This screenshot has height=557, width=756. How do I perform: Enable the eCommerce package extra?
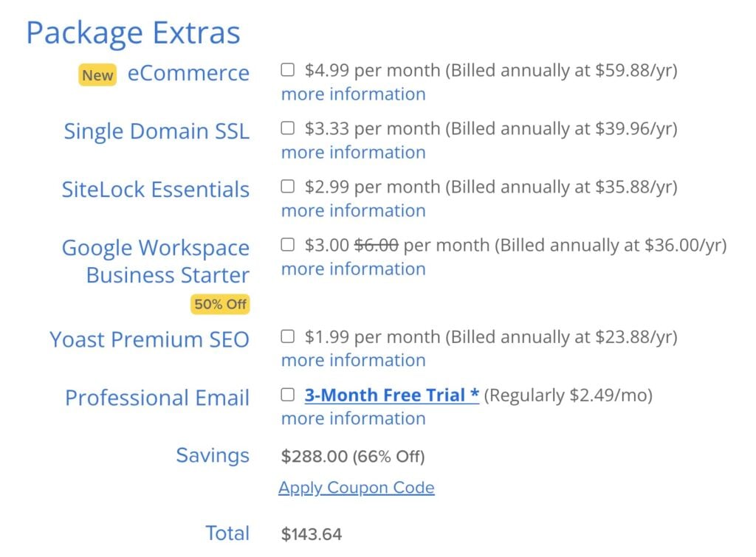[x=287, y=69]
